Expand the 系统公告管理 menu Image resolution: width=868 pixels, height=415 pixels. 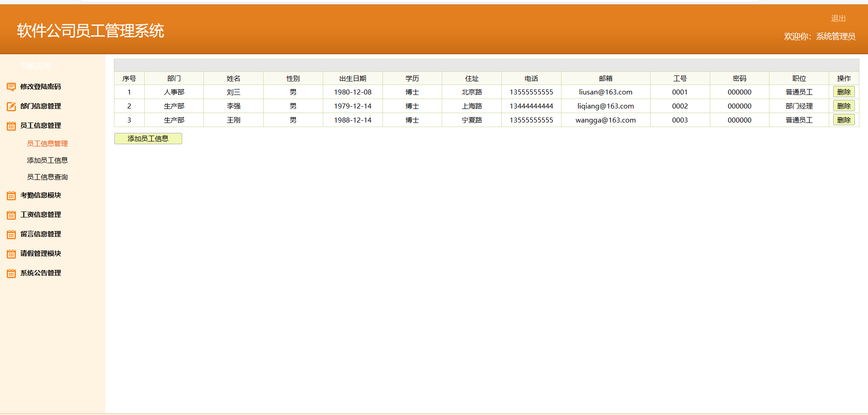[x=40, y=273]
